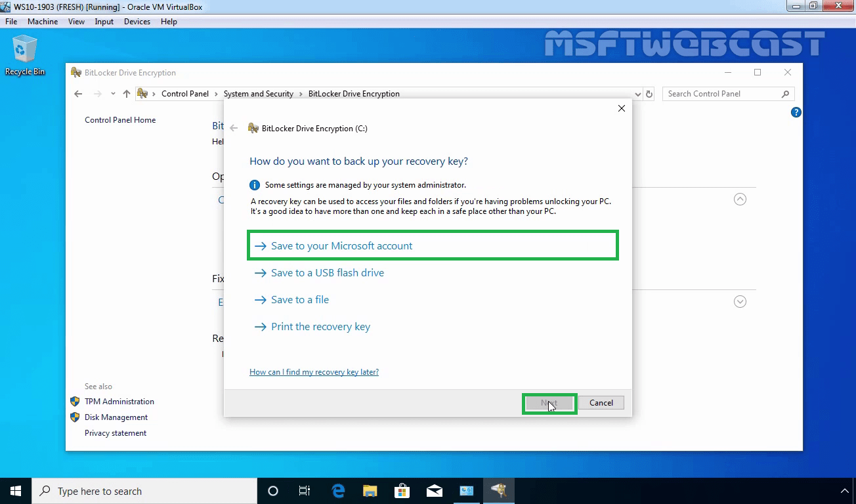The image size is (856, 504).
Task: Click the back navigation arrow
Action: coord(77,94)
